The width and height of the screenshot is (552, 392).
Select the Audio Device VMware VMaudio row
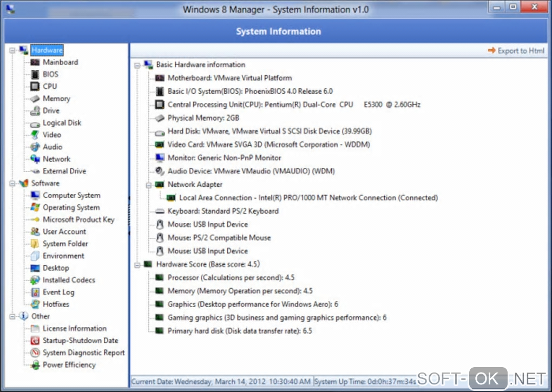pyautogui.click(x=251, y=172)
